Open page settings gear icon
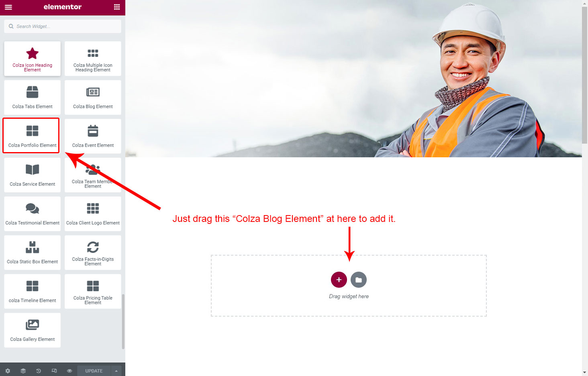588x376 pixels. tap(8, 371)
